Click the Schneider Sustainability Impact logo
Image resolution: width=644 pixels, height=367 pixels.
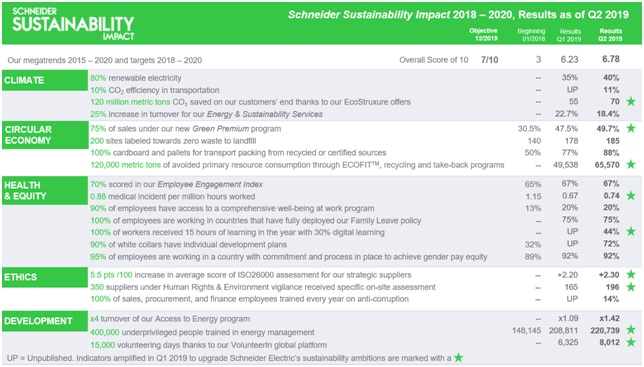coord(73,23)
